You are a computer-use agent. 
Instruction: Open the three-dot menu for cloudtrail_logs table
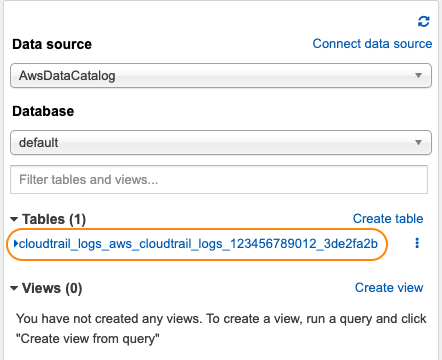(417, 243)
